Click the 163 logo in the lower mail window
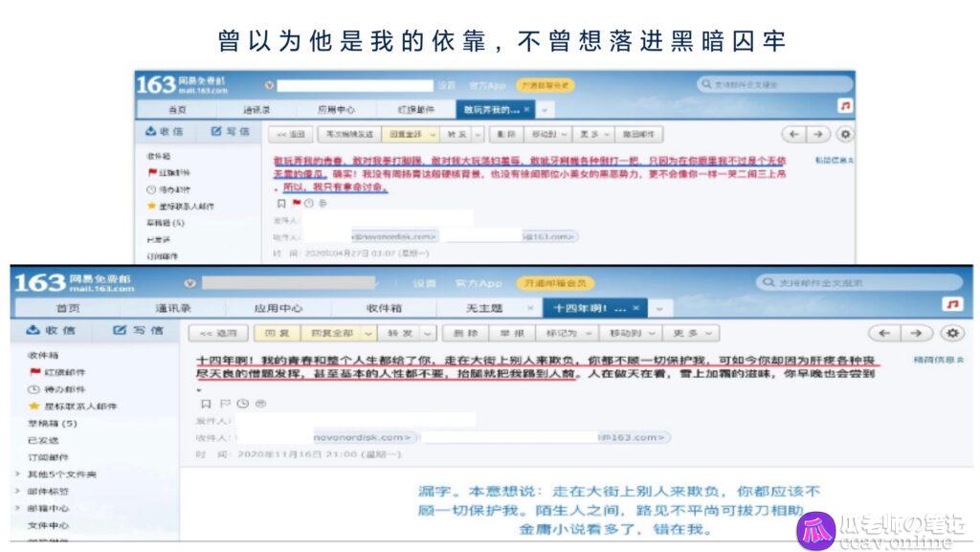 point(40,283)
